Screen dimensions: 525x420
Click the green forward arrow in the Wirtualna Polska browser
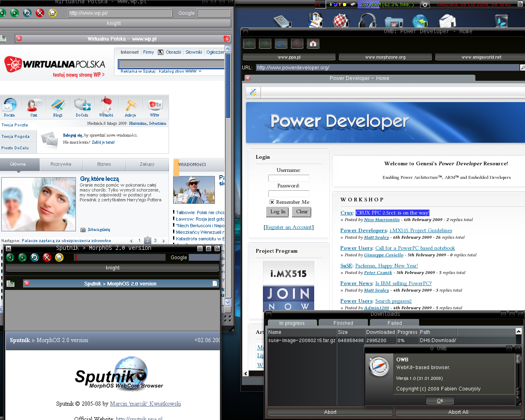14,13
